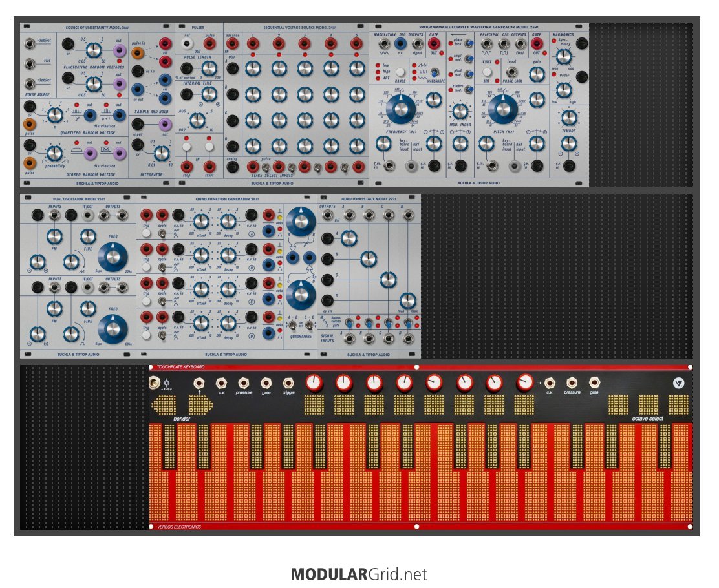Click the large FREQ knob on the upper Dual Oscillator
The image size is (719, 588).
[113, 257]
